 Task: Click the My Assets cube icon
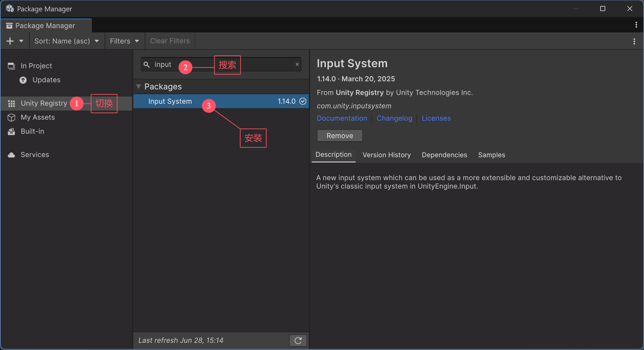pyautogui.click(x=11, y=118)
